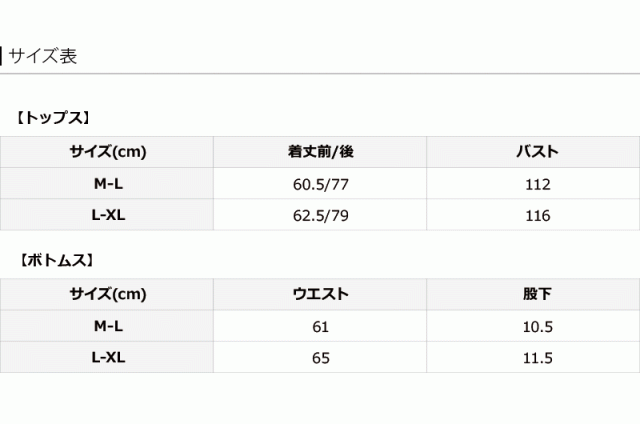Select the waist value 65
Image resolution: width=640 pixels, height=424 pixels.
coord(320,357)
